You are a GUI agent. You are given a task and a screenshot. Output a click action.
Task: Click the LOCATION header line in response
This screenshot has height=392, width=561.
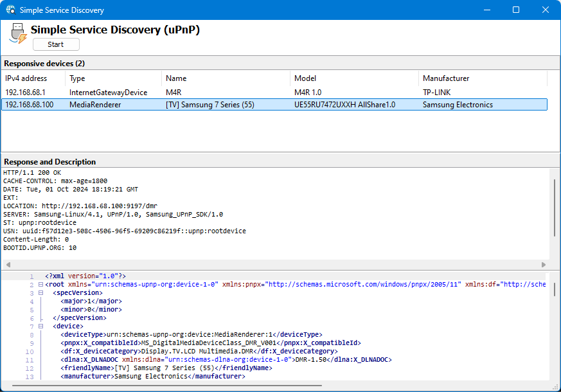point(80,206)
